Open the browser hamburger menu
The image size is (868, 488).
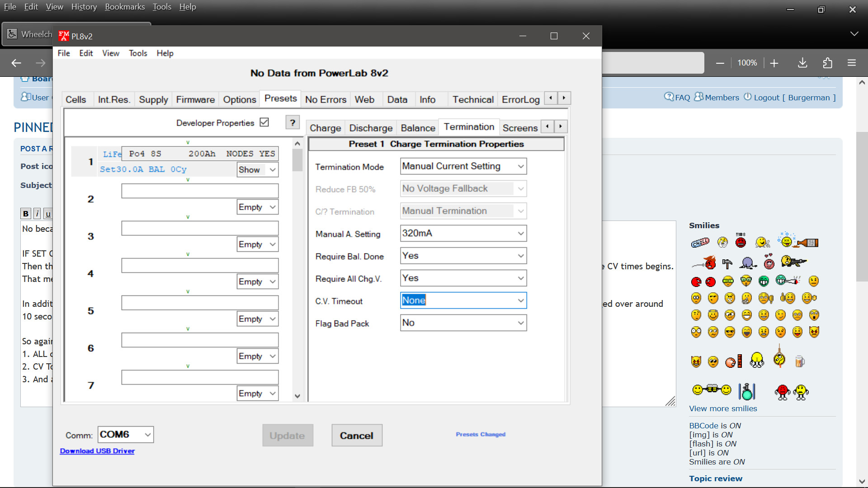tap(852, 63)
